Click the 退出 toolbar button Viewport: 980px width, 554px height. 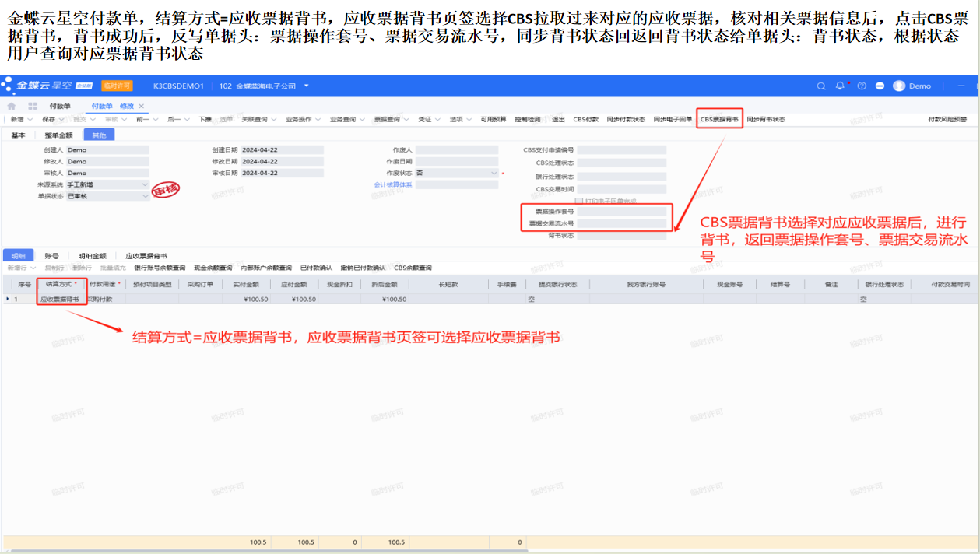coord(558,119)
